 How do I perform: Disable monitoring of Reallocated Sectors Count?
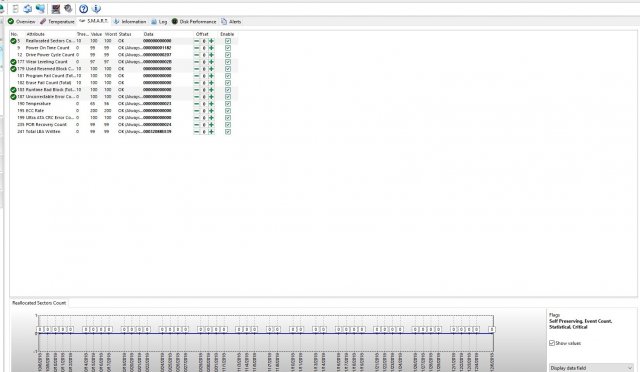coord(228,41)
